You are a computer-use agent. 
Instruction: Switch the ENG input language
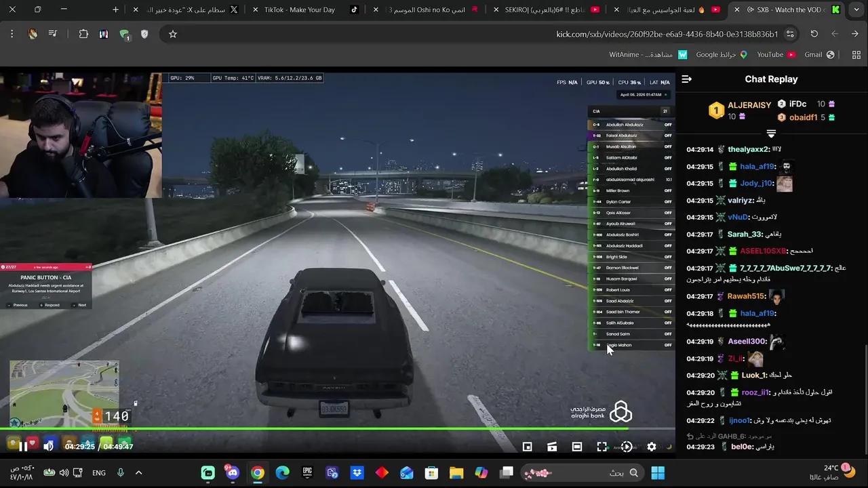point(99,472)
